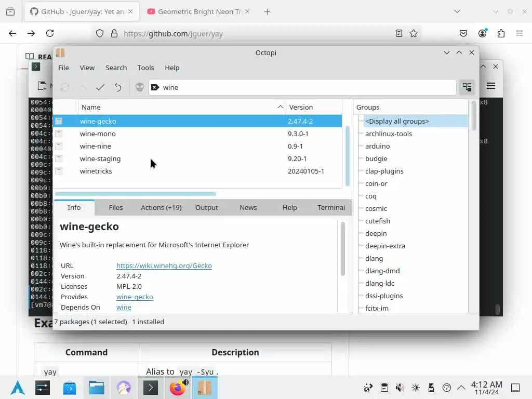Expand the hidden system tray icons arrow

pos(461,388)
